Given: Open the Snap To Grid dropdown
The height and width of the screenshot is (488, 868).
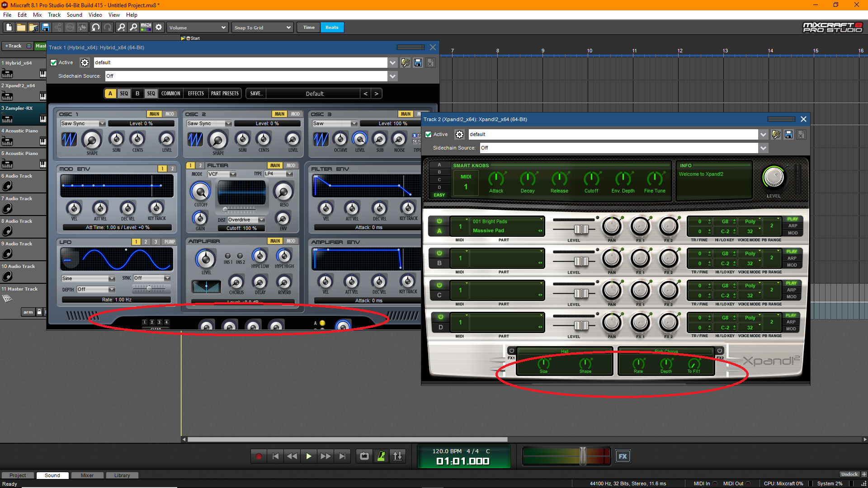Looking at the screenshot, I should (x=263, y=28).
